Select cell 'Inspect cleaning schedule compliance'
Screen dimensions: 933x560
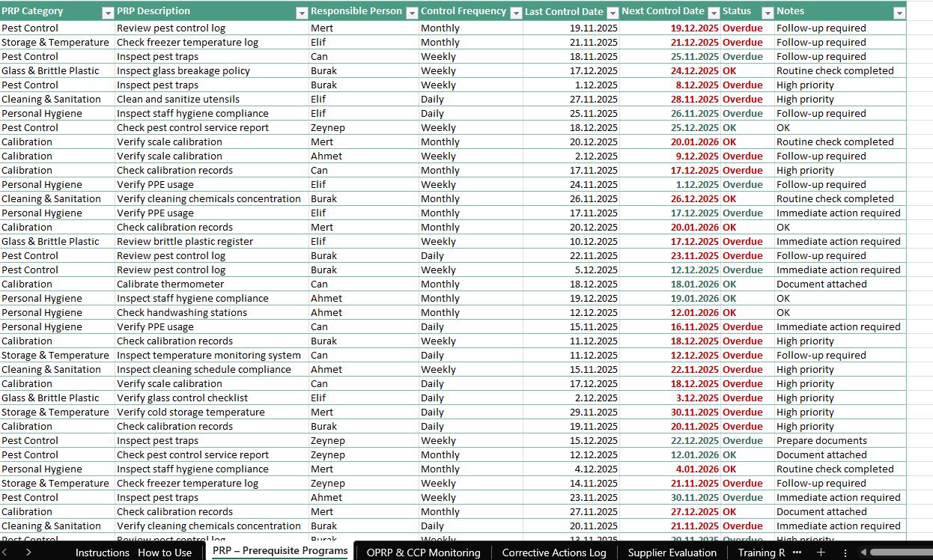click(212, 369)
